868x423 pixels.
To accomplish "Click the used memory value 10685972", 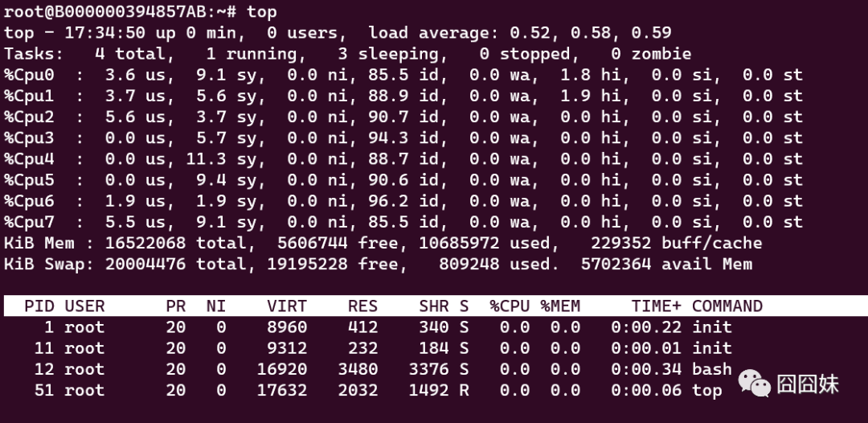I will click(x=459, y=243).
